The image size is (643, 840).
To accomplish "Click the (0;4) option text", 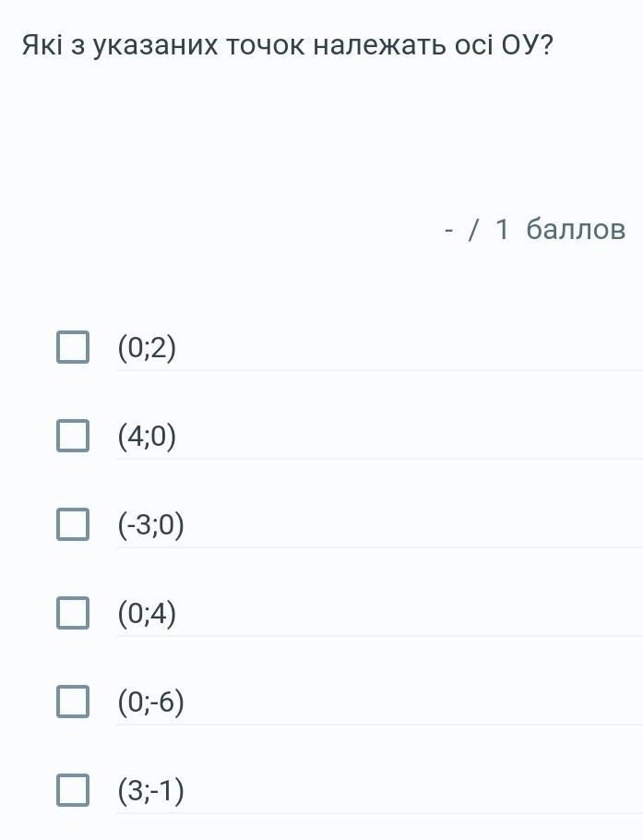I will point(147,614).
